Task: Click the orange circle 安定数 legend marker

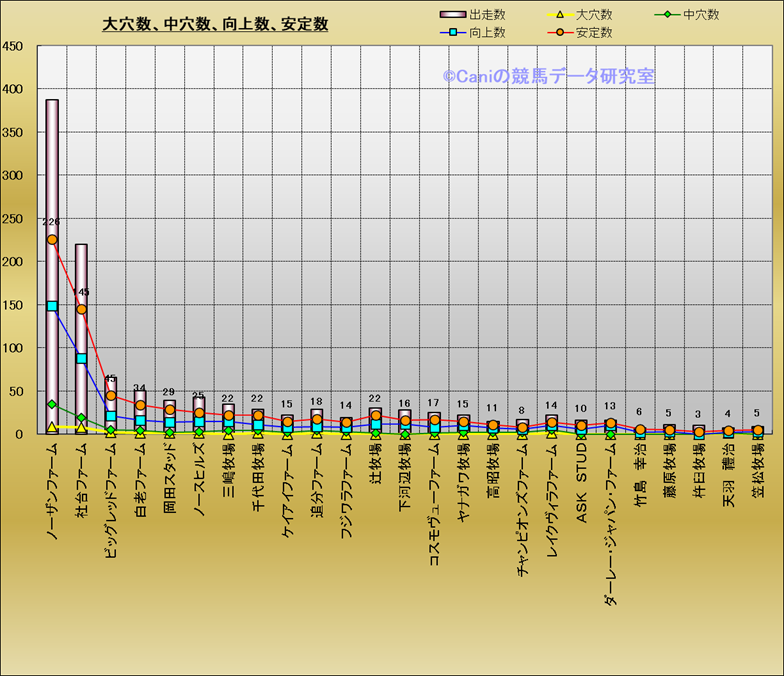Action: tap(559, 32)
